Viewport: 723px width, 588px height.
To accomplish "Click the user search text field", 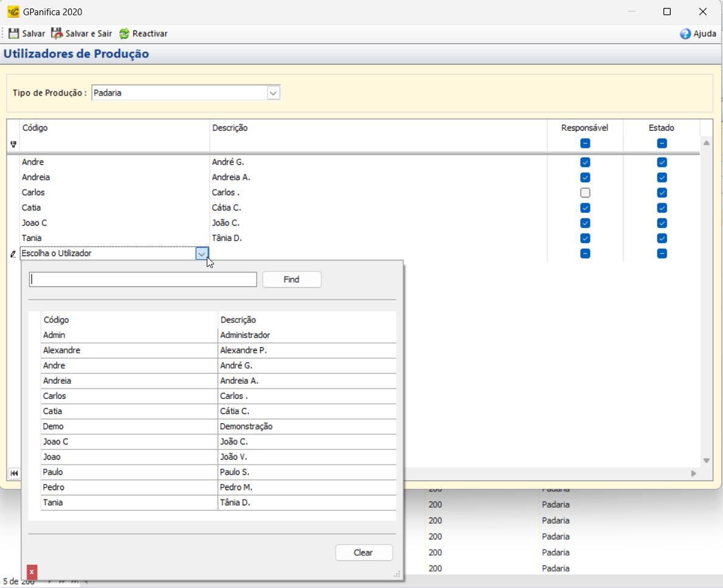I will pos(144,279).
